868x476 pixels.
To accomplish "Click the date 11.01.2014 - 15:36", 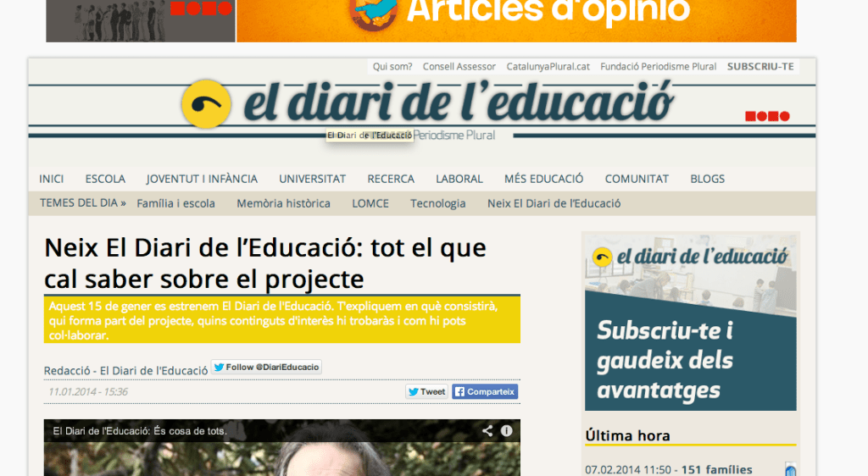I will pos(88,392).
